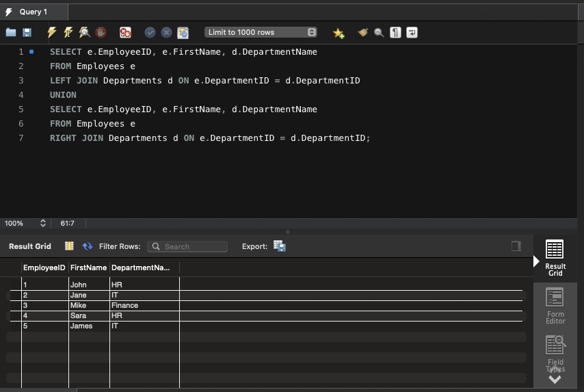Image resolution: width=584 pixels, height=392 pixels.
Task: Execute the statement under the cursor
Action: 68,32
